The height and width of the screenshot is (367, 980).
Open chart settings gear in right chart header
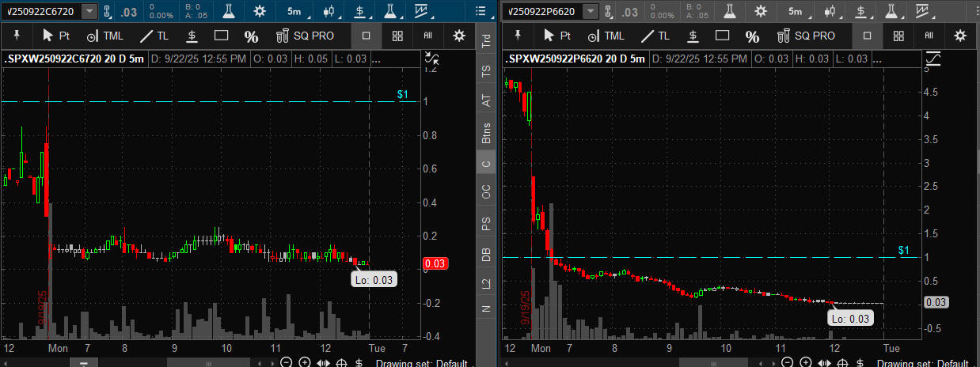pos(761,11)
